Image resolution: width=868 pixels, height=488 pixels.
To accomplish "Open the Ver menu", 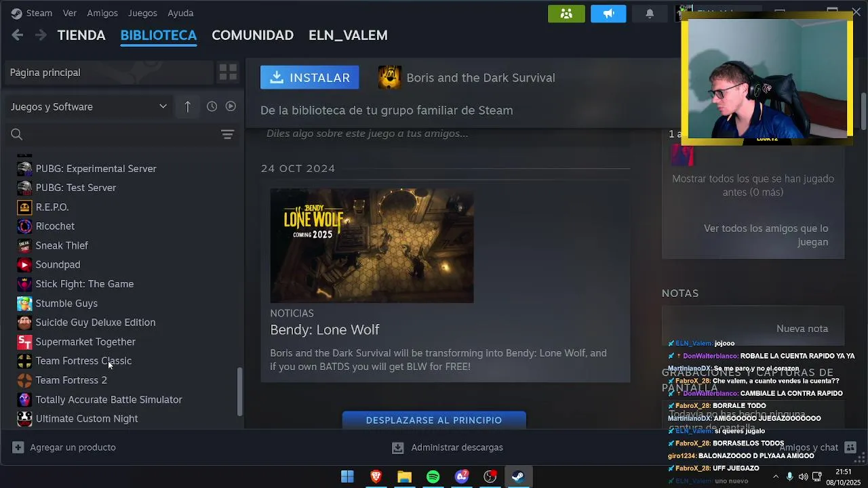I will pos(69,13).
